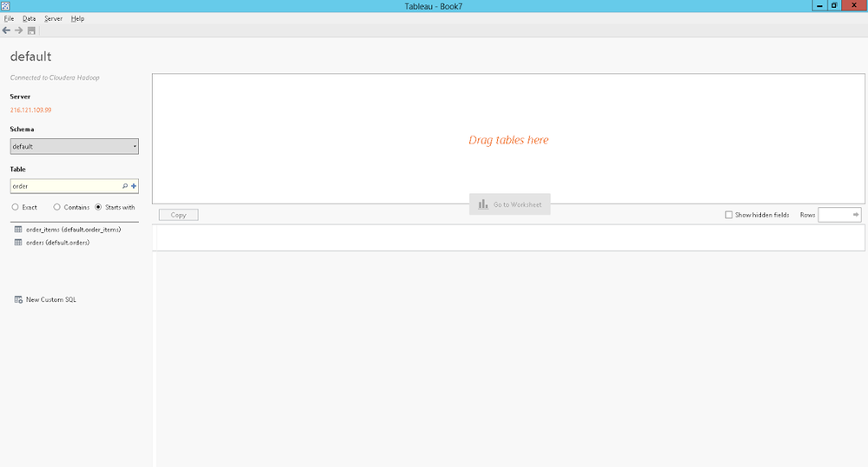Click the Go to Worksheet button
This screenshot has height=467, width=868.
coord(510,204)
